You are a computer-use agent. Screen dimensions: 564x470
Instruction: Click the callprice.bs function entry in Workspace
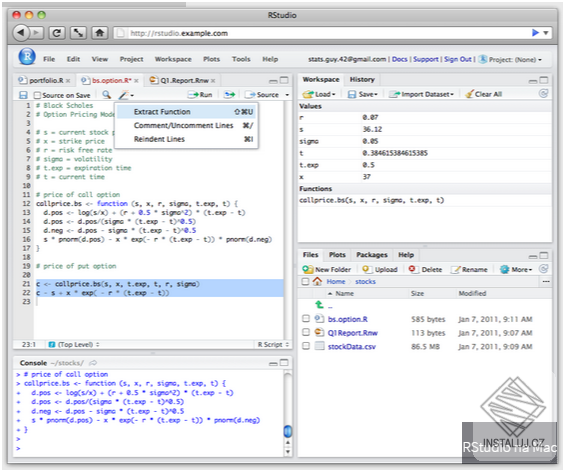(424, 200)
